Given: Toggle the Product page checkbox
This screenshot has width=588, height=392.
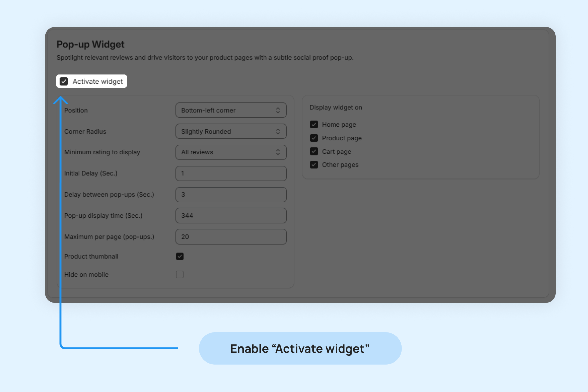Looking at the screenshot, I should click(314, 138).
